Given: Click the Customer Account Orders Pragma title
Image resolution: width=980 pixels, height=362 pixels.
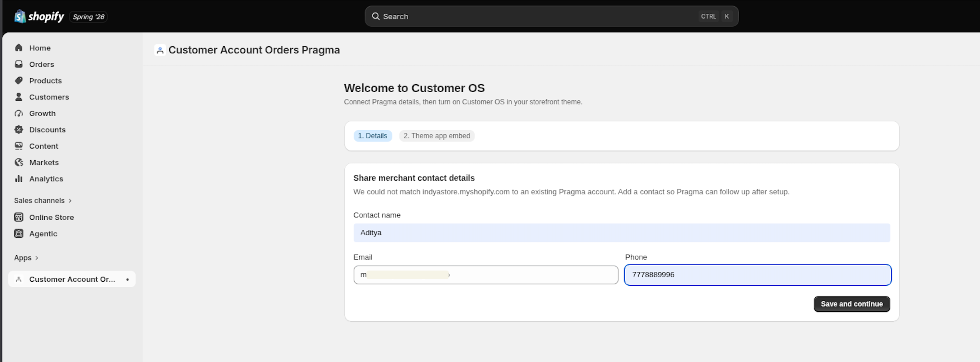Looking at the screenshot, I should (254, 50).
